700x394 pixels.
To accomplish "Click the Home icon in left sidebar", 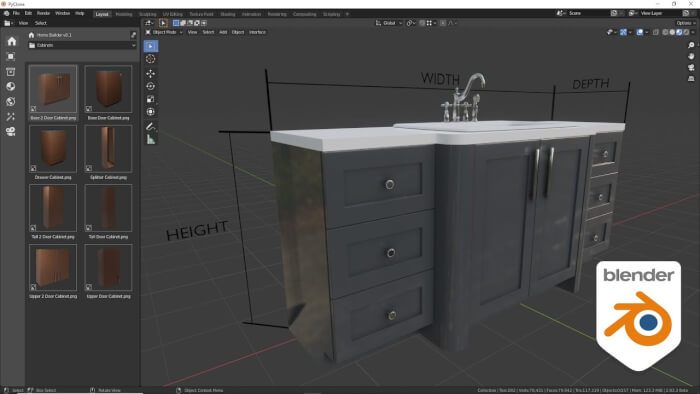I will [12, 41].
